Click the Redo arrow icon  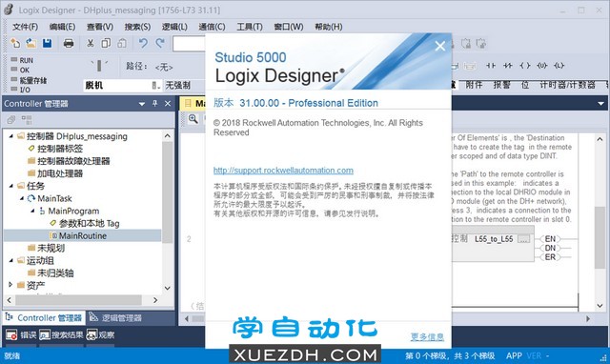click(x=160, y=43)
